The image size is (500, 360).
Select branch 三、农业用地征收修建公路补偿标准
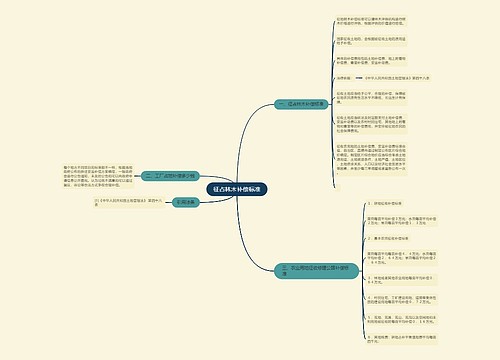click(316, 271)
